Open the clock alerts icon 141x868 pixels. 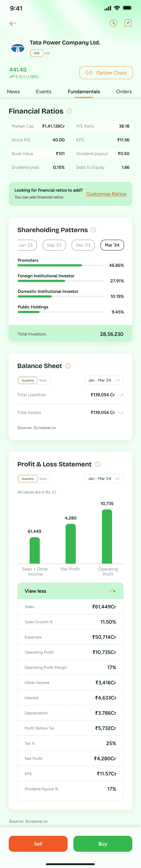[113, 23]
